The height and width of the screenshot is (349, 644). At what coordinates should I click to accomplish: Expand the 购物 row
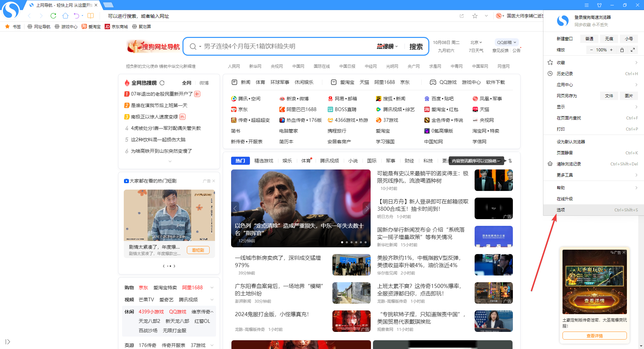pyautogui.click(x=212, y=288)
